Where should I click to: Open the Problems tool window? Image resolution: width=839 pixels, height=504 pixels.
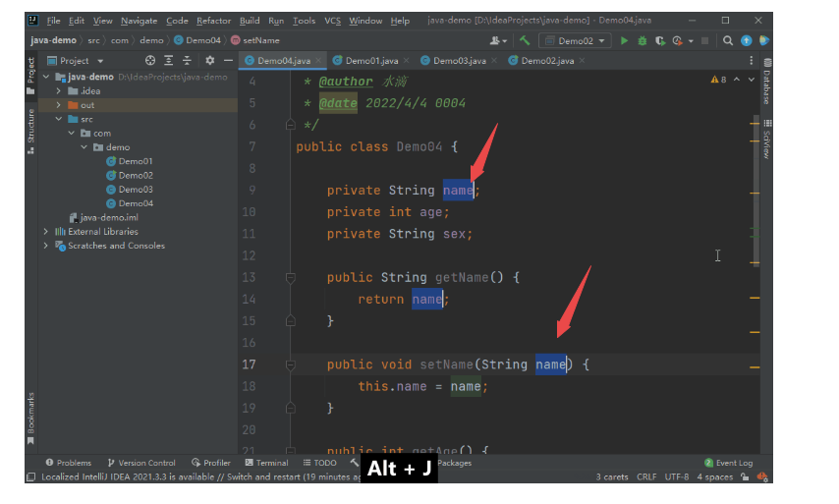[x=69, y=463]
